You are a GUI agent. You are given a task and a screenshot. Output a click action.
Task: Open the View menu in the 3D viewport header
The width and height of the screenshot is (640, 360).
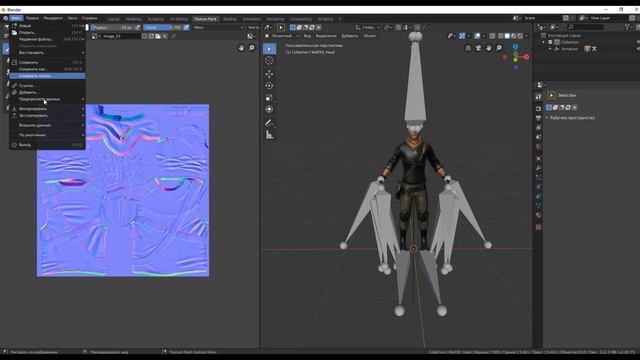307,36
